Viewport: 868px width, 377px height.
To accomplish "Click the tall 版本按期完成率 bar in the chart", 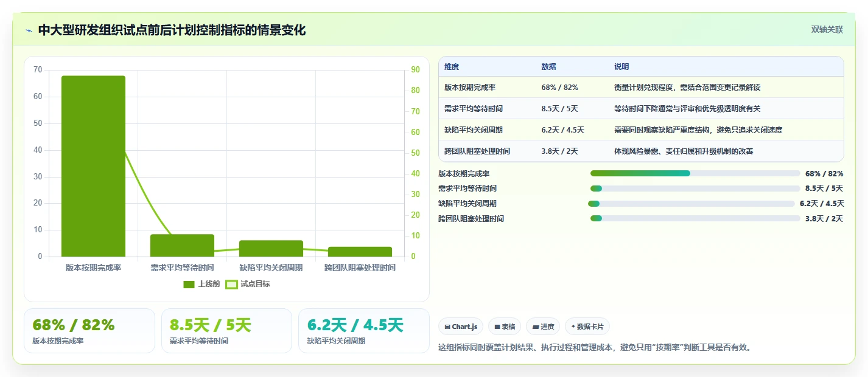I will tap(93, 166).
